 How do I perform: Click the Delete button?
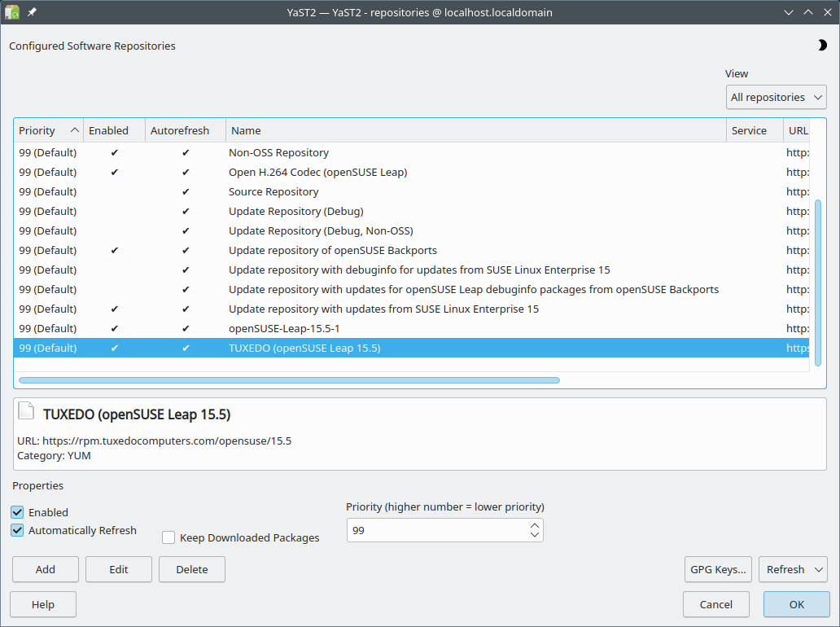coord(192,569)
